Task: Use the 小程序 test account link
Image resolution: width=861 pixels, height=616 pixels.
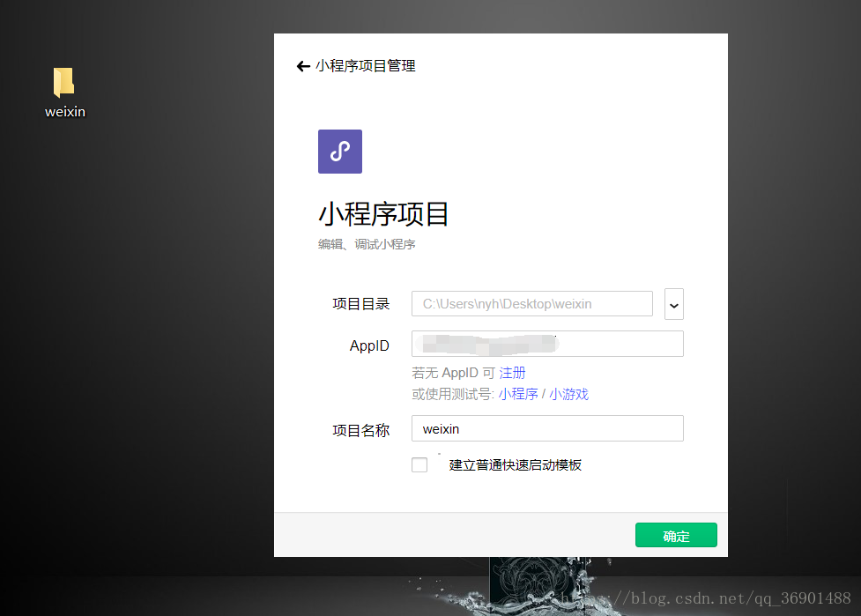Action: tap(518, 394)
